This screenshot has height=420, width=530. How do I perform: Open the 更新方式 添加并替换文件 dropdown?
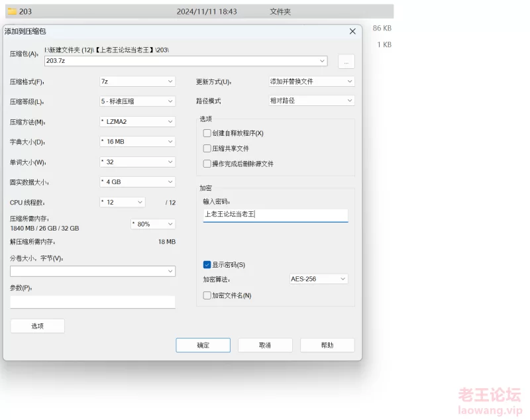(311, 81)
